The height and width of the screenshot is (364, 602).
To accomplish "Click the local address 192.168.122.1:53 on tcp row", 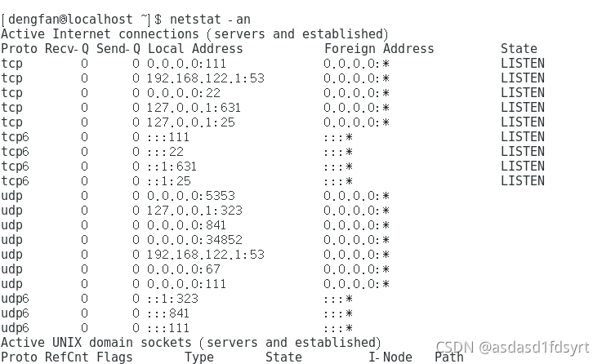I will point(206,78).
